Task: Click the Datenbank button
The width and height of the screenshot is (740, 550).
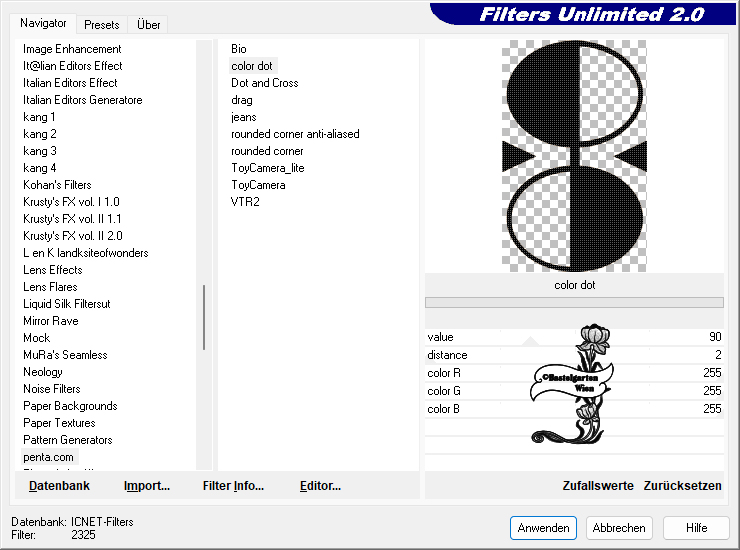Action: click(59, 486)
